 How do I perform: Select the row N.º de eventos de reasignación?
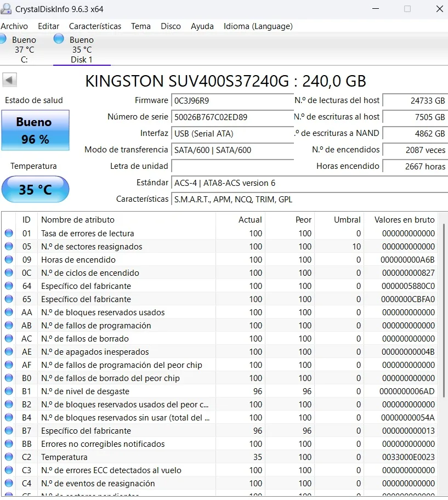click(x=220, y=483)
